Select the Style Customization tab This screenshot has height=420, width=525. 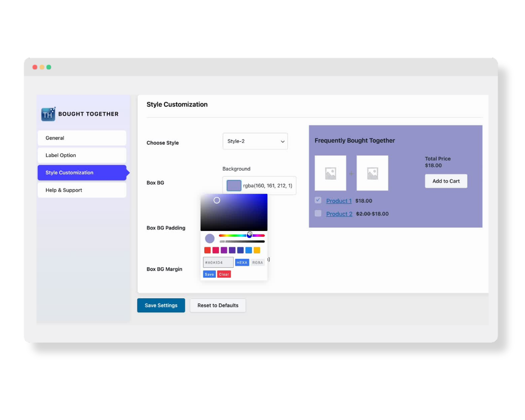(82, 173)
